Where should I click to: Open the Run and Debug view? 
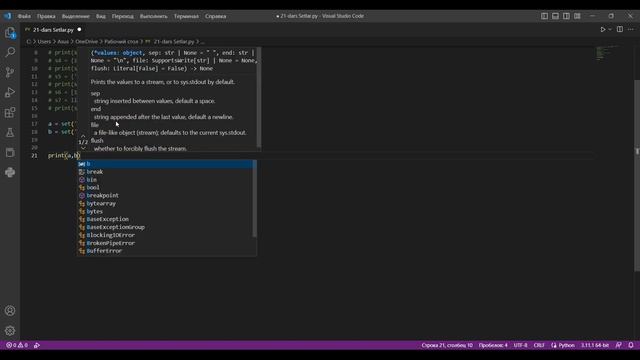point(10,92)
